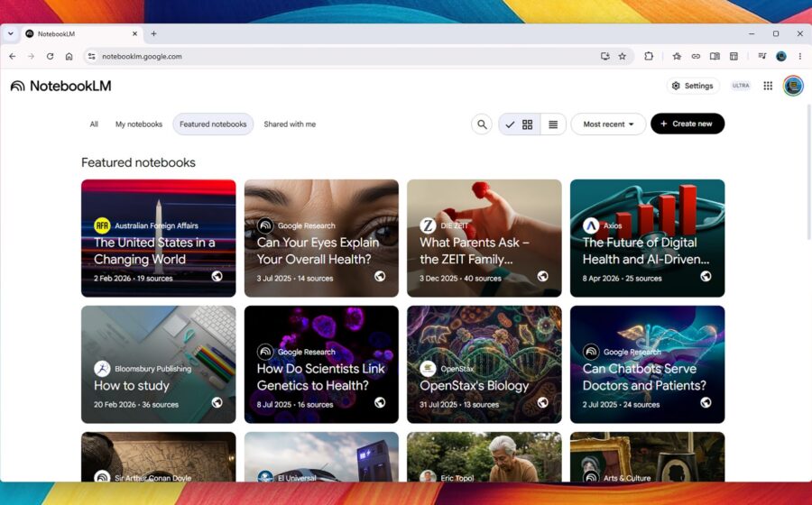Open a new browser tab
The width and height of the screenshot is (812, 505).
click(x=153, y=33)
